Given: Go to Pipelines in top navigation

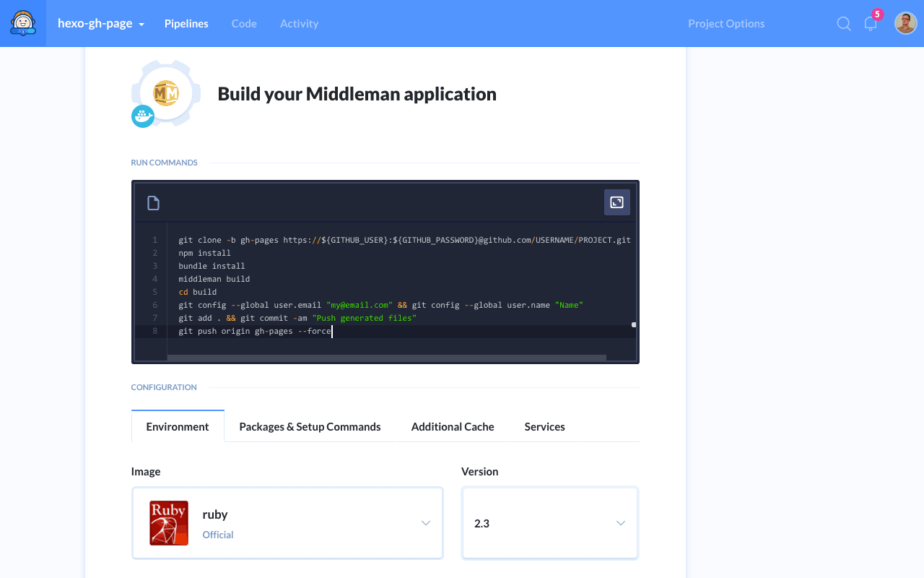Looking at the screenshot, I should 186,24.
